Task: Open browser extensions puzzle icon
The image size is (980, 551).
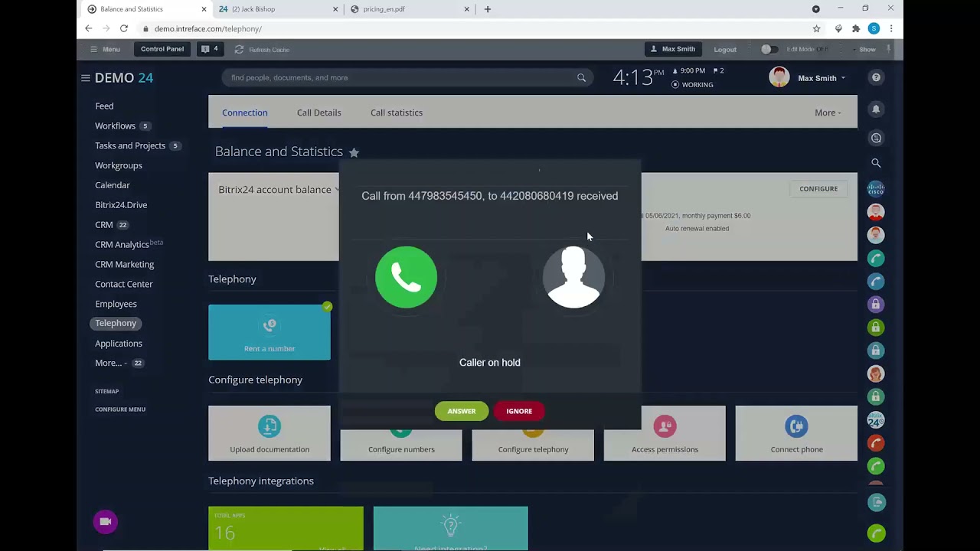Action: [856, 28]
